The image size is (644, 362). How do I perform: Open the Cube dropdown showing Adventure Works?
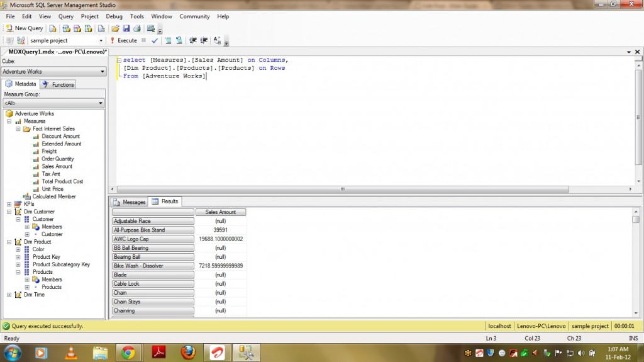click(101, 72)
